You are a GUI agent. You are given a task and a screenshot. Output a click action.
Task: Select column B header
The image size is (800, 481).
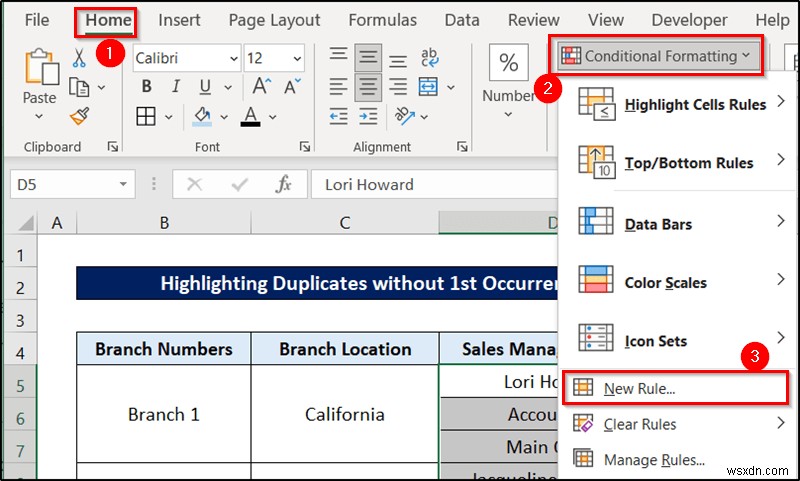(164, 223)
